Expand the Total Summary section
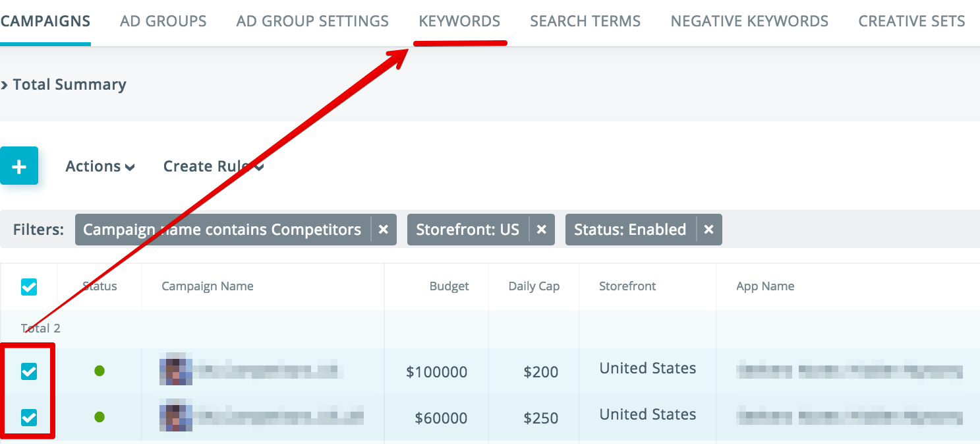Screen dimensions: 980x444 point(64,84)
